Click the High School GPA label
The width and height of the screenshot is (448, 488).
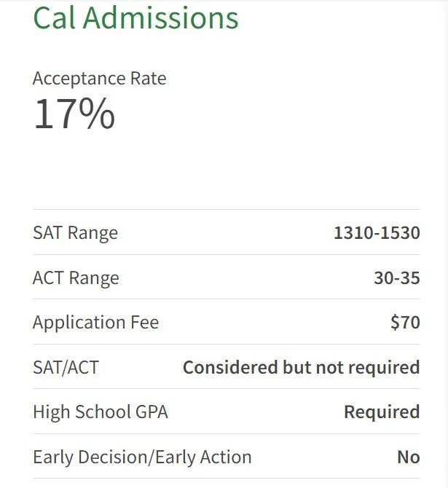pos(101,412)
